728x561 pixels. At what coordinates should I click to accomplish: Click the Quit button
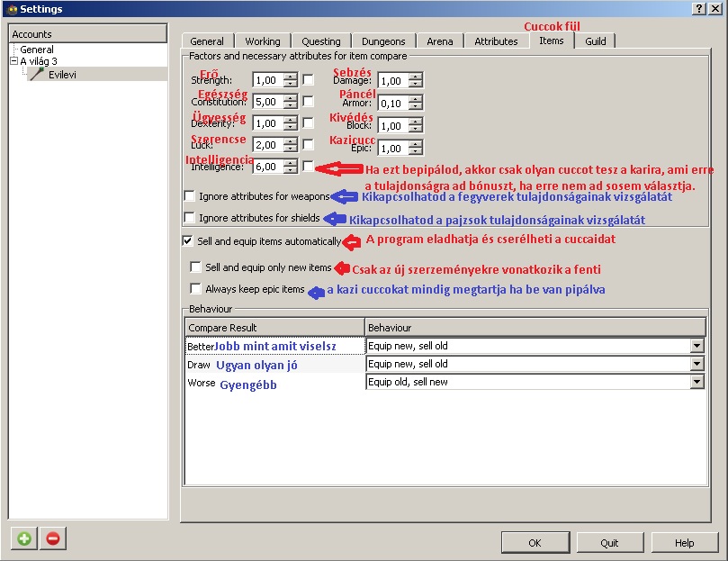(x=609, y=543)
